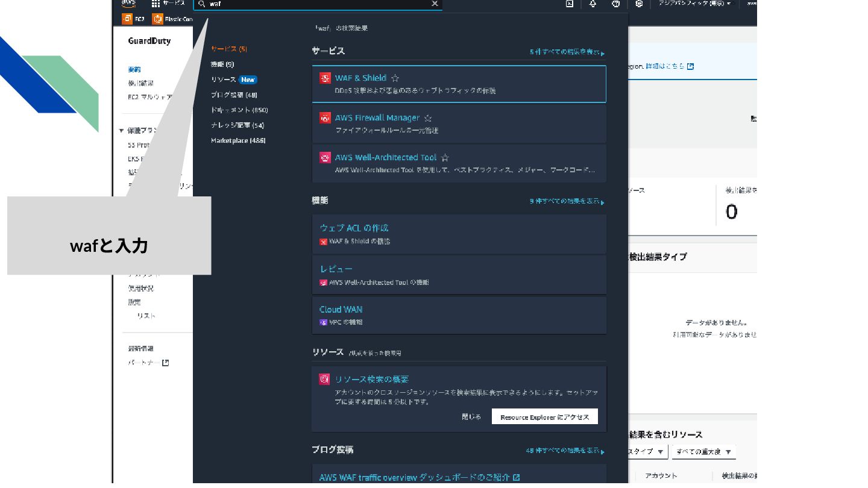Select the リソース New filter category
868x488 pixels.
234,80
